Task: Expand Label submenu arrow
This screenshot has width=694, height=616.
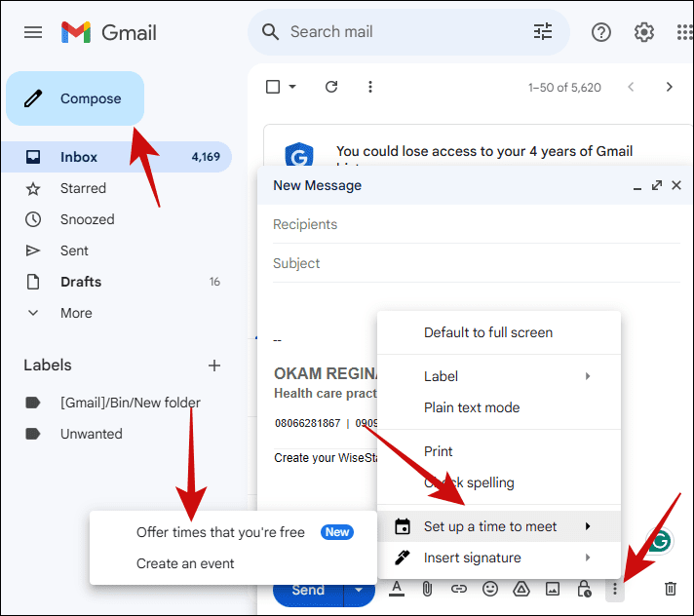Action: (588, 376)
